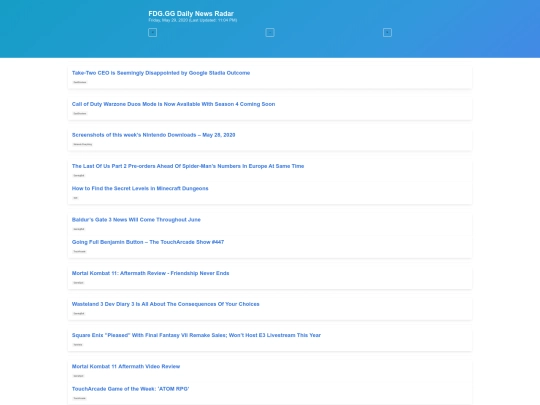Click source tag under Nintendo Downloads headline
The width and height of the screenshot is (540, 405).
(x=83, y=144)
